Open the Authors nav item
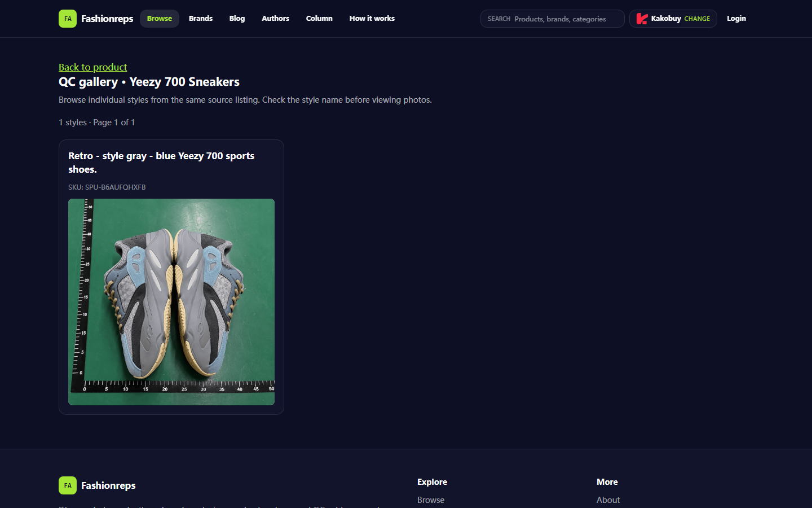Viewport: 812px width, 508px height. point(275,19)
